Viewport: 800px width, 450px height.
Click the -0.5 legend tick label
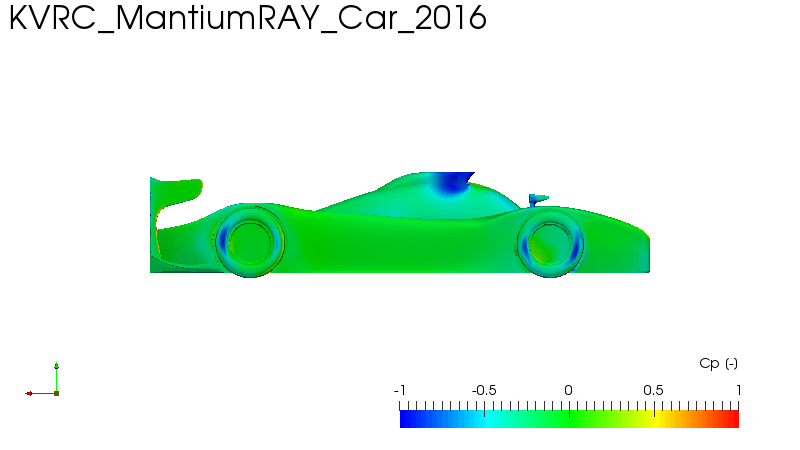(x=484, y=390)
